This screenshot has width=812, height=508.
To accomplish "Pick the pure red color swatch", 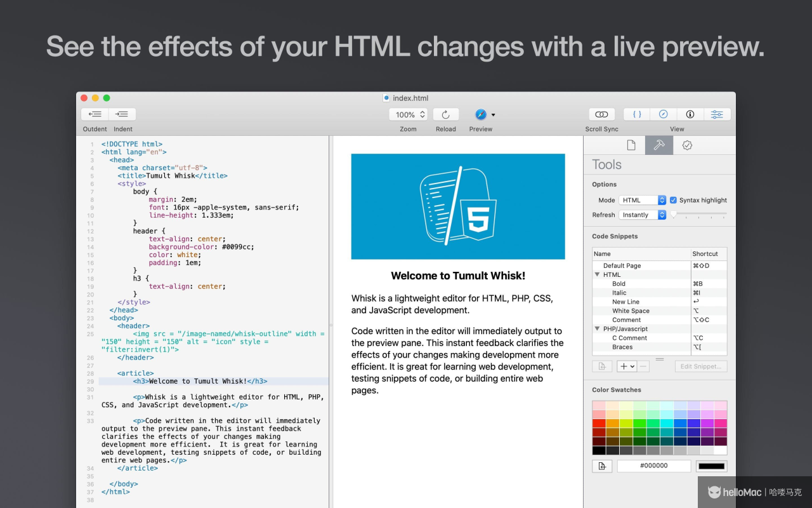I will 599,423.
